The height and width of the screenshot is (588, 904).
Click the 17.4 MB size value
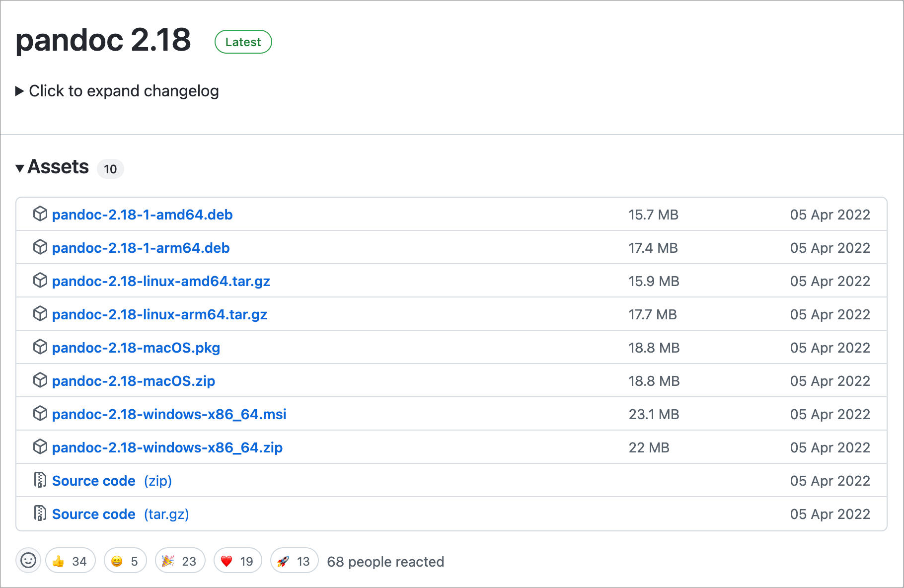(x=653, y=248)
